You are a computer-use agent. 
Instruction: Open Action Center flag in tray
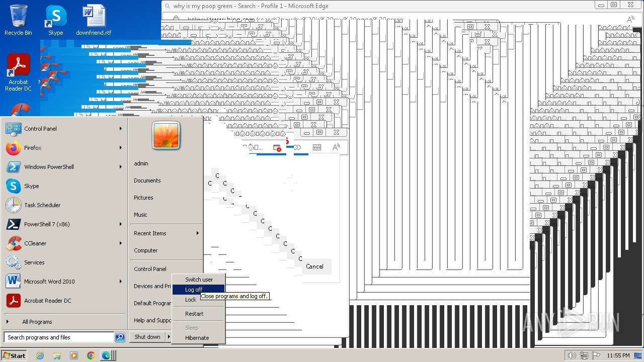click(x=596, y=355)
